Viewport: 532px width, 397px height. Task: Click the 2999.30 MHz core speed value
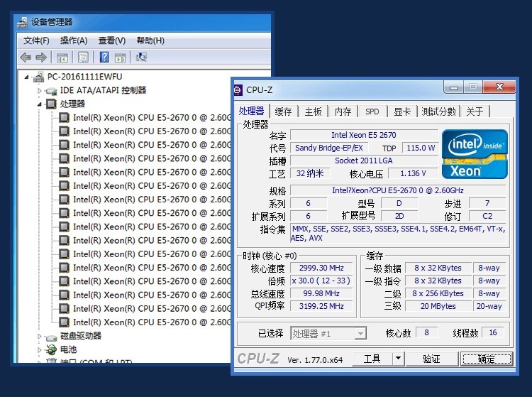[x=321, y=268]
